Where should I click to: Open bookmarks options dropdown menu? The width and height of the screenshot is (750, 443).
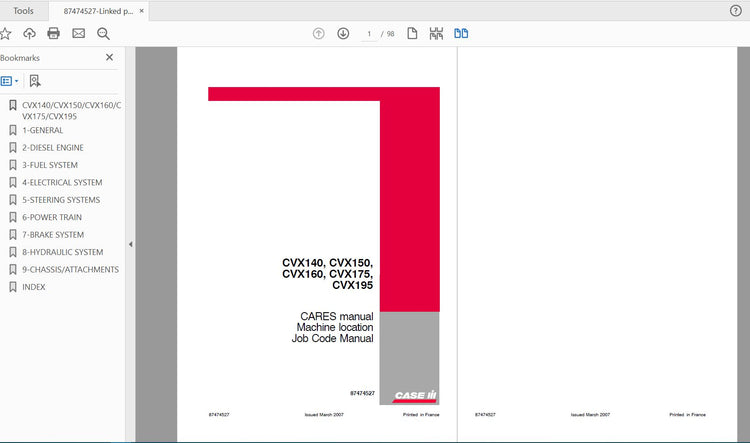tap(10, 81)
